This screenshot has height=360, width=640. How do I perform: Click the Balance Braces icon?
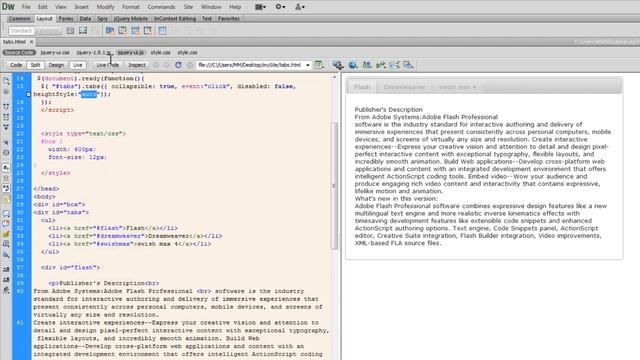click(x=6, y=152)
